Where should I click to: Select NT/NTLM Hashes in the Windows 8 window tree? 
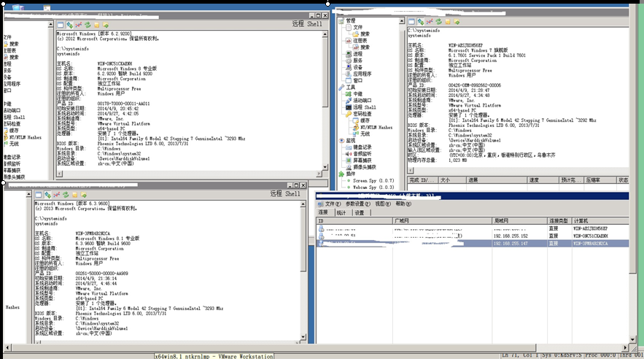click(25, 138)
